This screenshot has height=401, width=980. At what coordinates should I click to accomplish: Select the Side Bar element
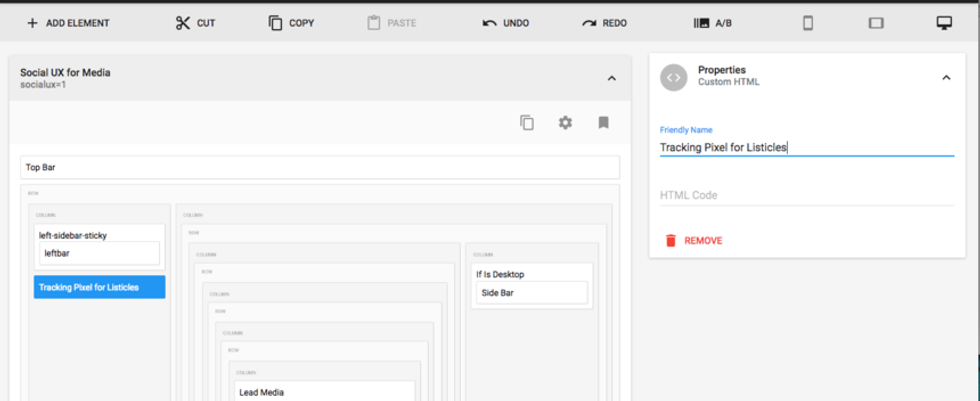(531, 293)
